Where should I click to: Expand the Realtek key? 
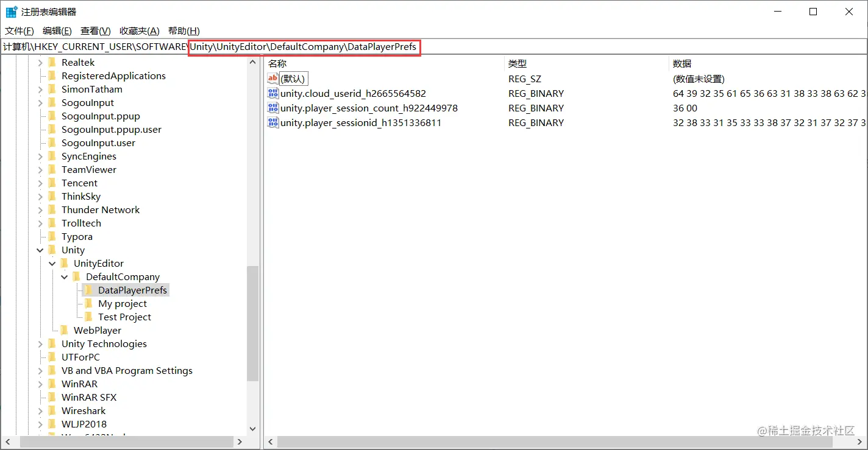point(40,63)
